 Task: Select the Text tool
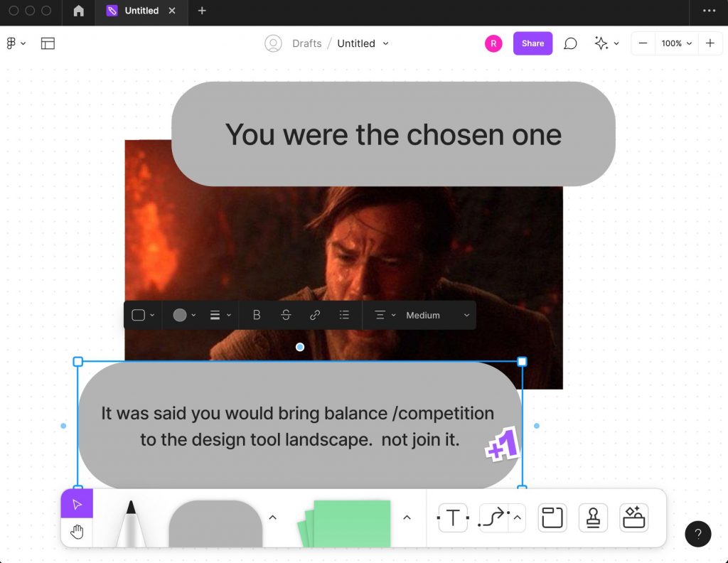click(453, 518)
